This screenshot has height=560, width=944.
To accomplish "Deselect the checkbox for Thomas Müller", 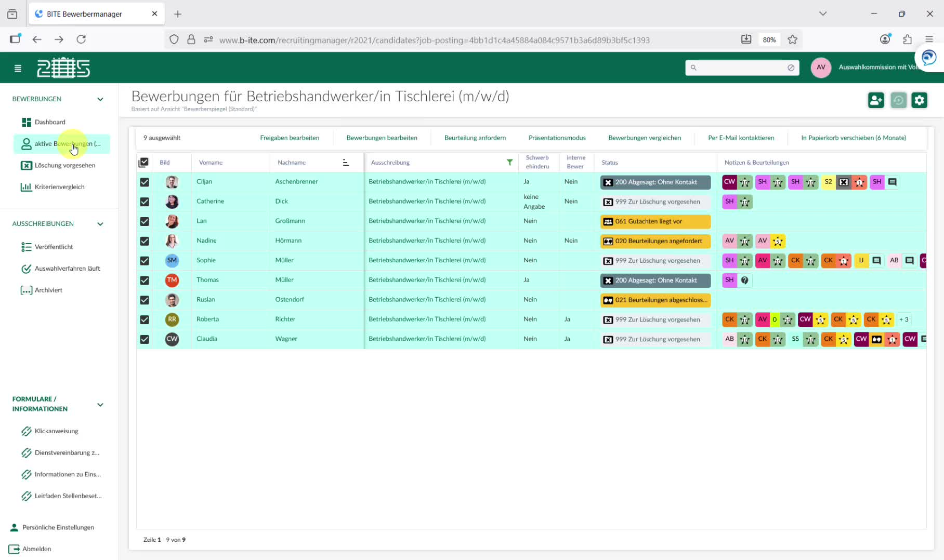I will coord(145,280).
